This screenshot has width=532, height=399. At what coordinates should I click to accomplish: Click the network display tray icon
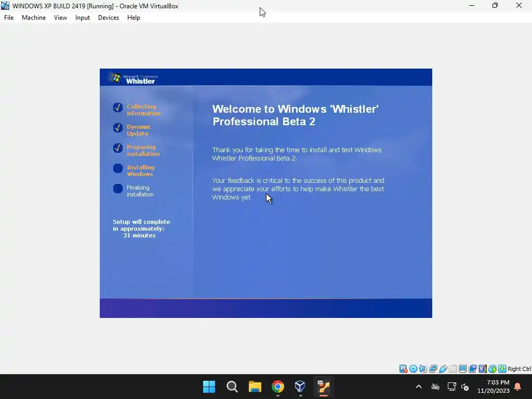click(451, 387)
